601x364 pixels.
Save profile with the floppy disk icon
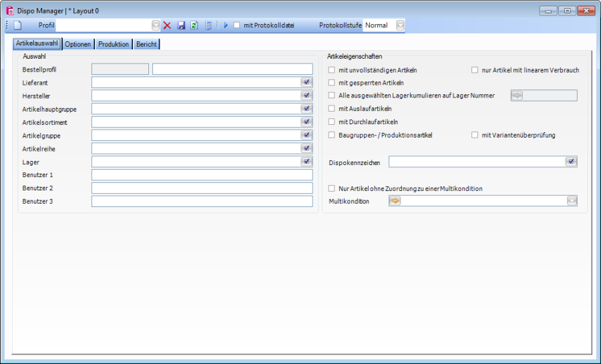click(181, 25)
